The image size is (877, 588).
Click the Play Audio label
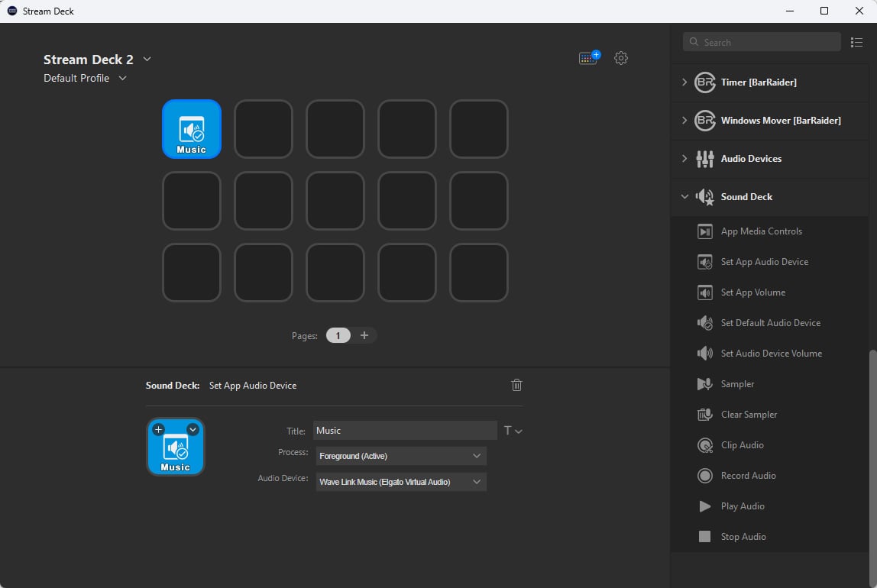743,506
